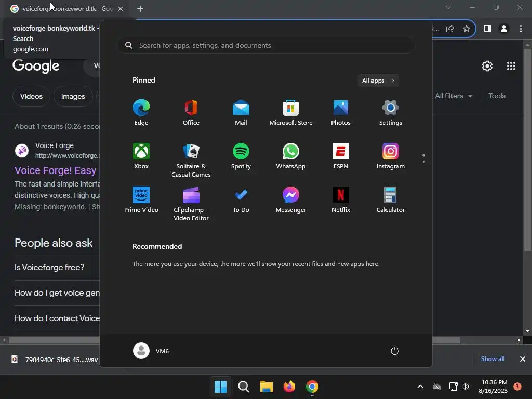Go to next page of pinned apps
The image size is (532, 399).
424,162
